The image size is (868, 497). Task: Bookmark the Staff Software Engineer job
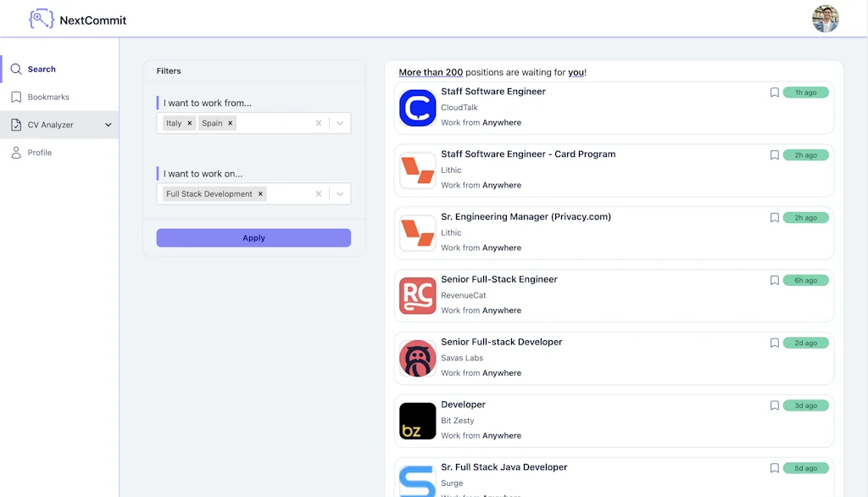click(x=774, y=92)
